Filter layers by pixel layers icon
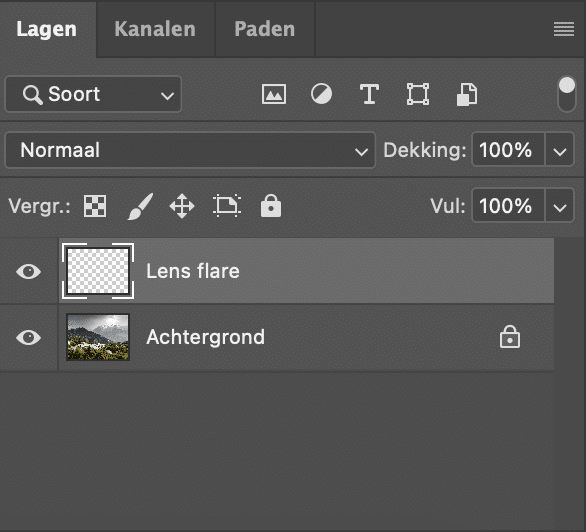Screen dimensions: 586x532 click(274, 94)
